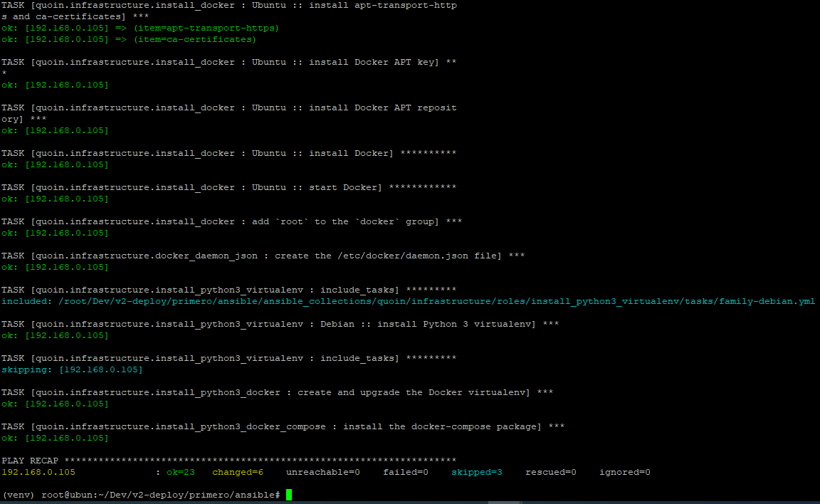Click ok result under 'install Docker APT key'
The height and width of the screenshot is (504, 820).
(x=55, y=85)
